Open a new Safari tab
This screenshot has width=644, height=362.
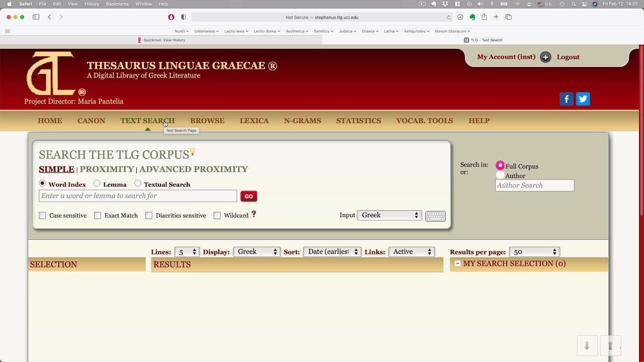coord(496,17)
